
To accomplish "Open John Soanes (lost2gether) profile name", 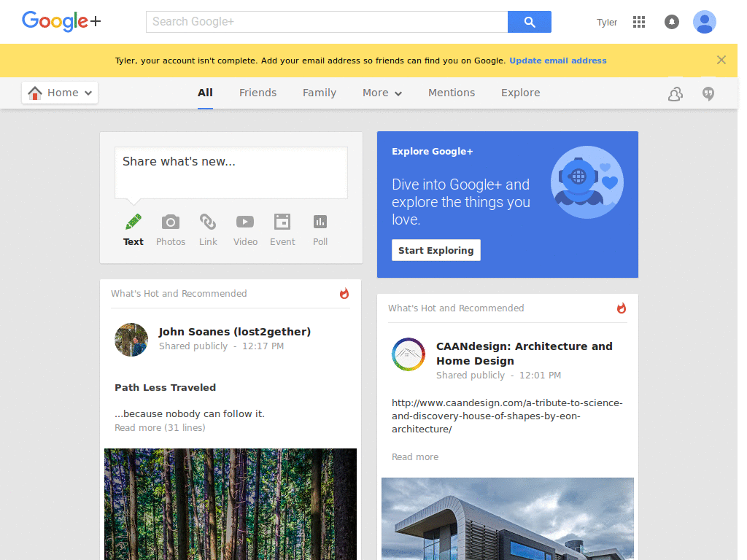I will pos(234,332).
